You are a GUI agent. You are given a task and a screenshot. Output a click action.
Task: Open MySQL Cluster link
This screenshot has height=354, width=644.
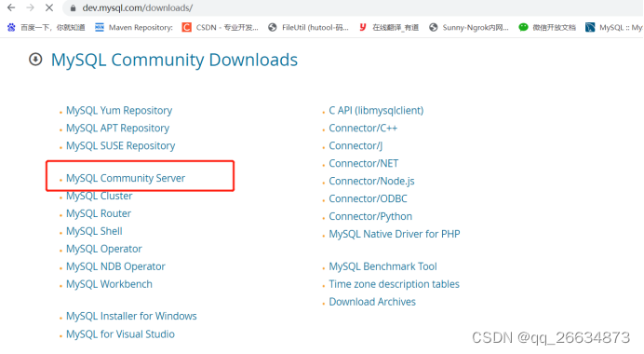pyautogui.click(x=99, y=196)
